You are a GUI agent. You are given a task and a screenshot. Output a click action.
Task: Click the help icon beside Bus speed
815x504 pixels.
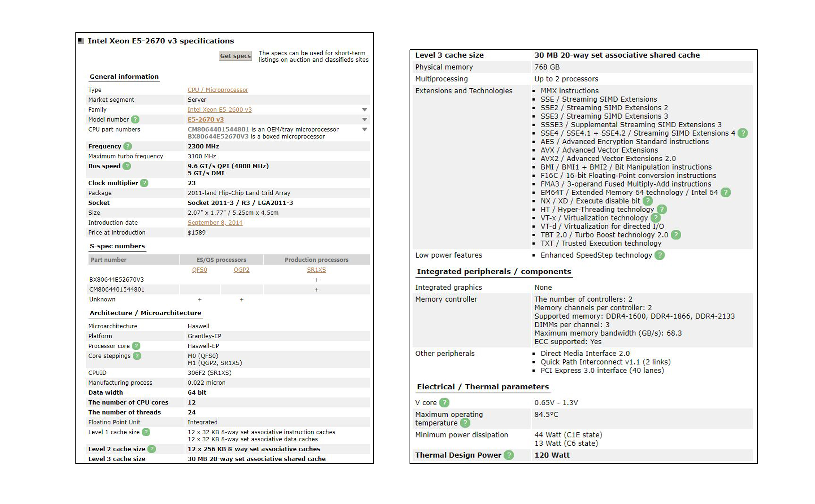[x=127, y=166]
